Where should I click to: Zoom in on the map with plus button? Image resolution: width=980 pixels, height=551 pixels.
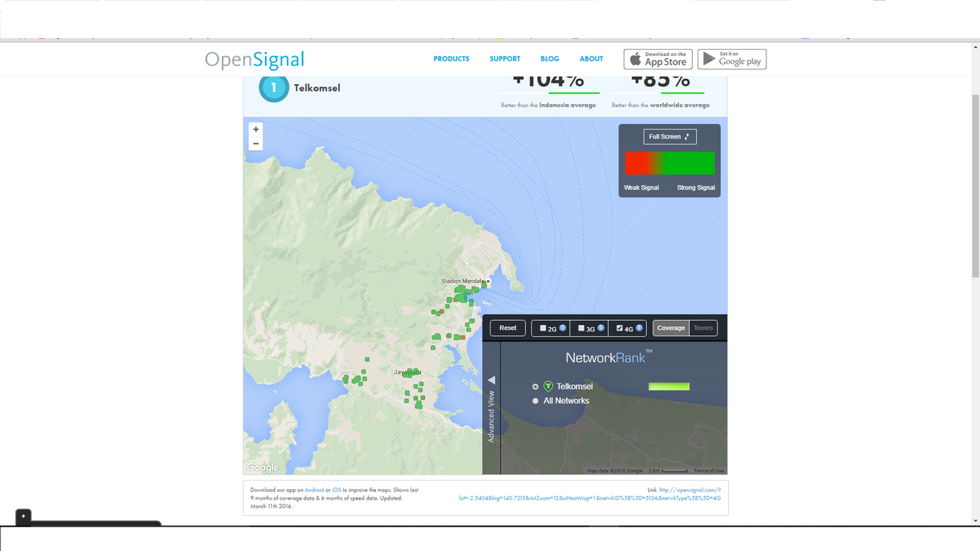(256, 129)
